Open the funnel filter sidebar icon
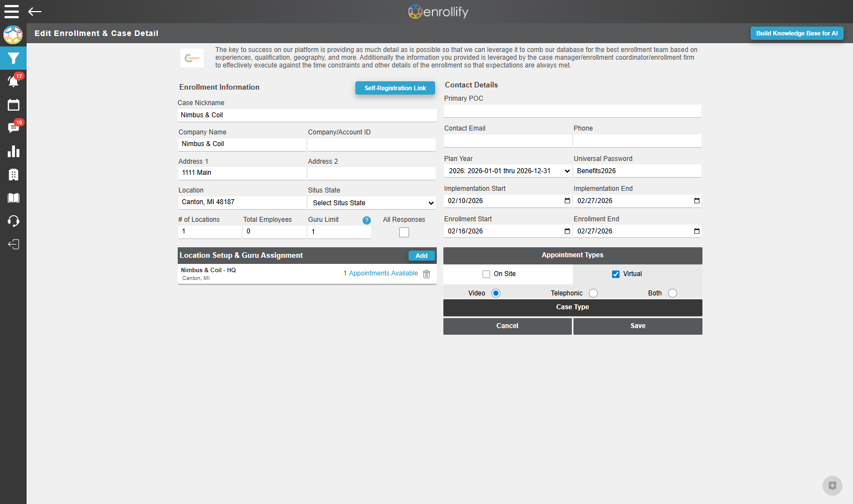Viewport: 853px width, 504px height. pyautogui.click(x=13, y=58)
